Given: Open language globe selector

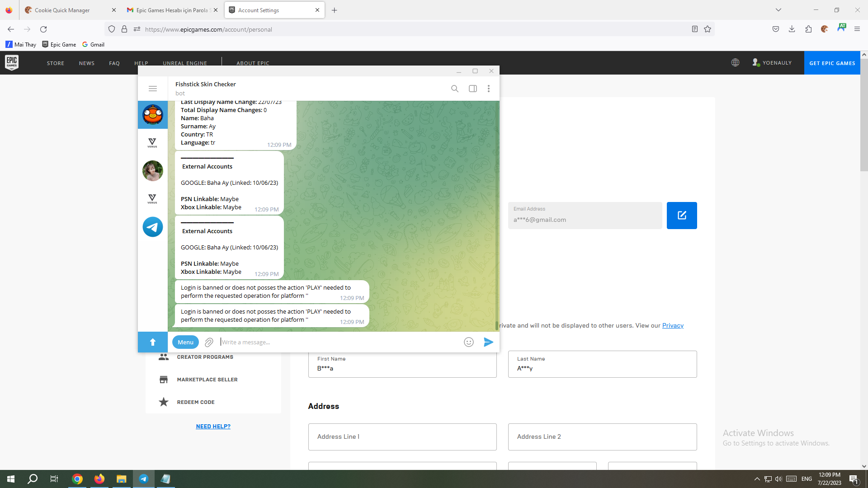Looking at the screenshot, I should pos(736,63).
